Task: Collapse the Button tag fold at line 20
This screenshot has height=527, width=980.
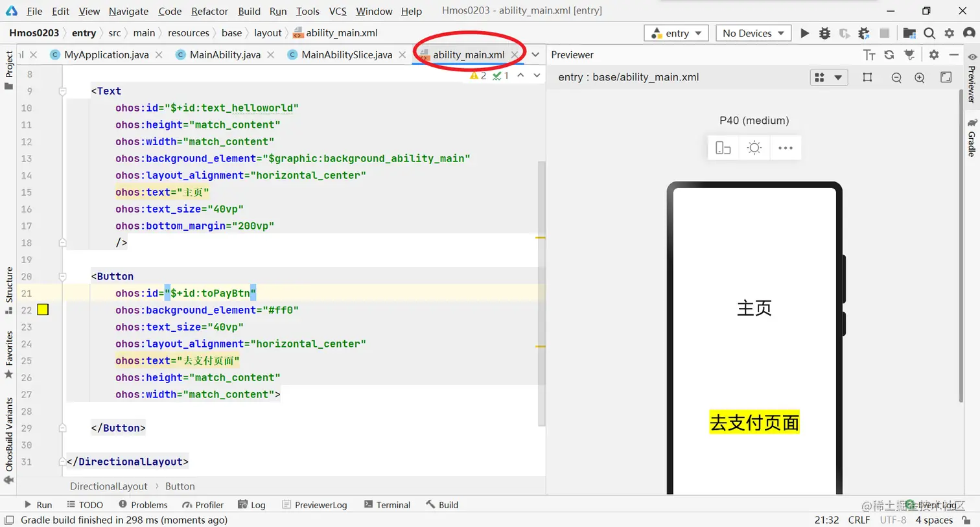Action: (62, 277)
